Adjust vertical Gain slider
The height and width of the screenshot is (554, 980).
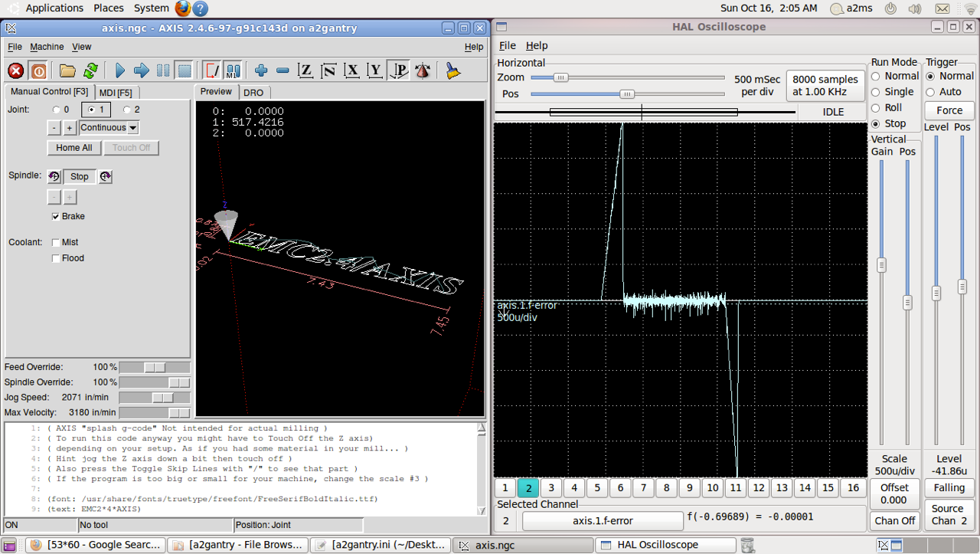coord(881,301)
